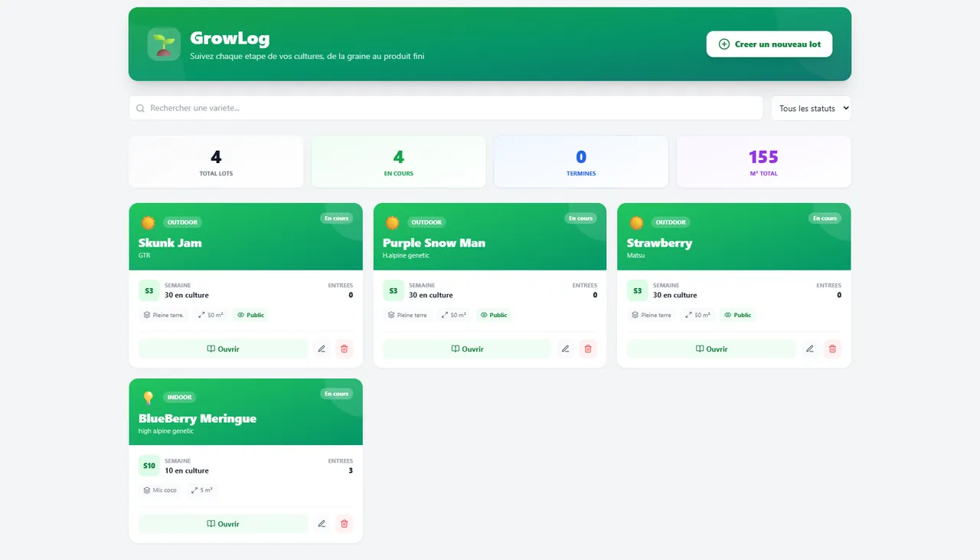This screenshot has height=560, width=980.
Task: Click the Creer un nouveau lot button
Action: [x=769, y=44]
